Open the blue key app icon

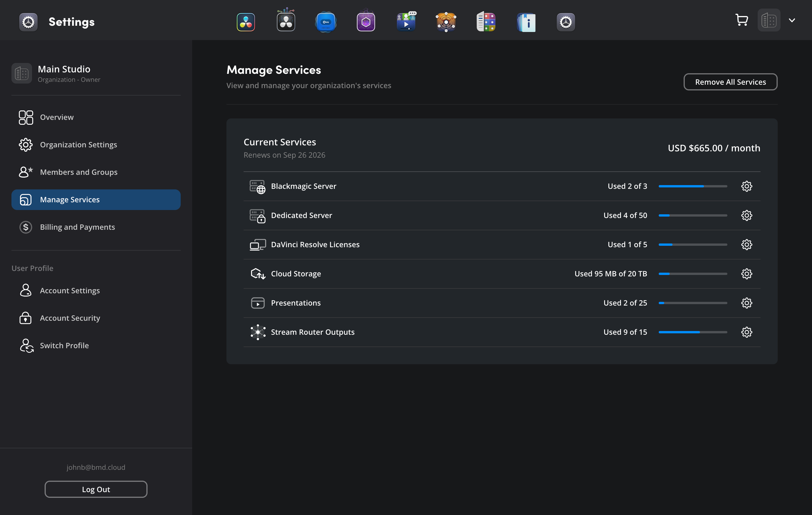tap(326, 22)
